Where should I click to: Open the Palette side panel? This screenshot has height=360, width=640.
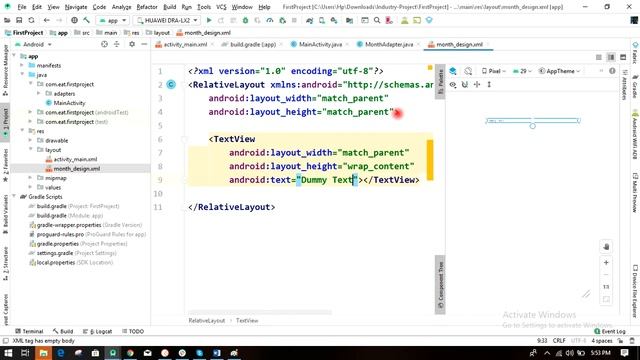[440, 82]
